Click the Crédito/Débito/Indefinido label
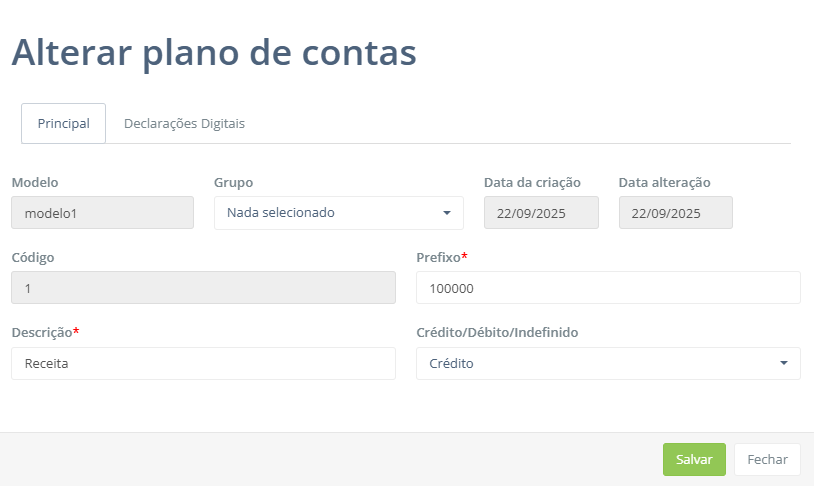814x486 pixels. [497, 332]
